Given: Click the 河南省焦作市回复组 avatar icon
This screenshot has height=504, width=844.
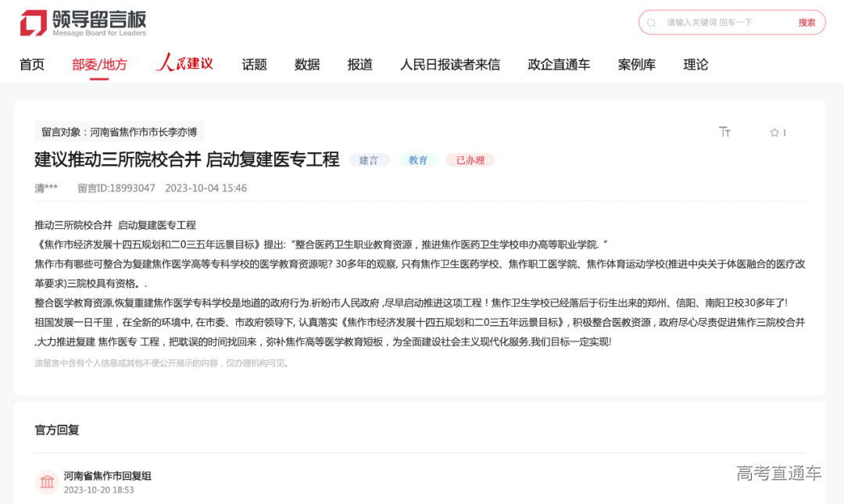Looking at the screenshot, I should click(47, 481).
